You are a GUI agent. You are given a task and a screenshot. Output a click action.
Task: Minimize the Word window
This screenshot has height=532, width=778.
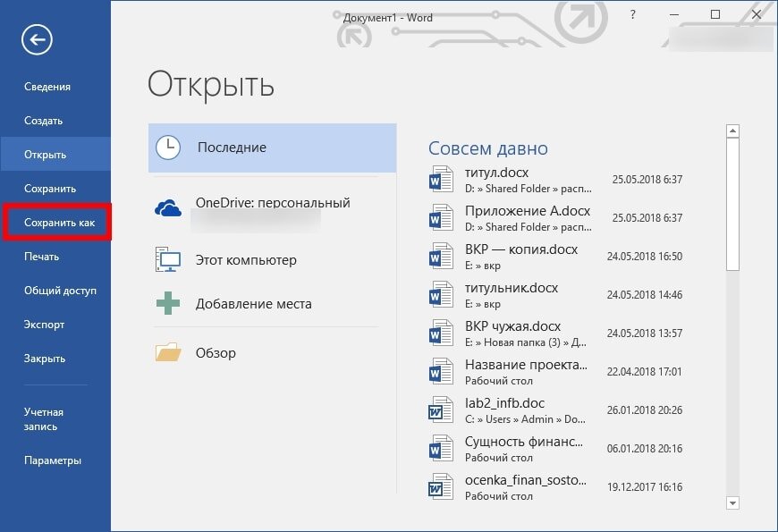pos(673,15)
